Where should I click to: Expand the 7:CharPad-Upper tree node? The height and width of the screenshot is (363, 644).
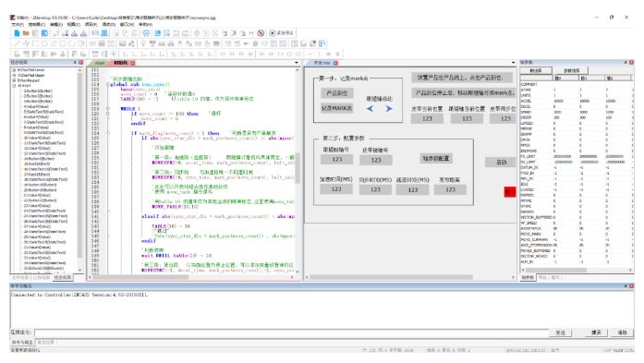coord(14,76)
